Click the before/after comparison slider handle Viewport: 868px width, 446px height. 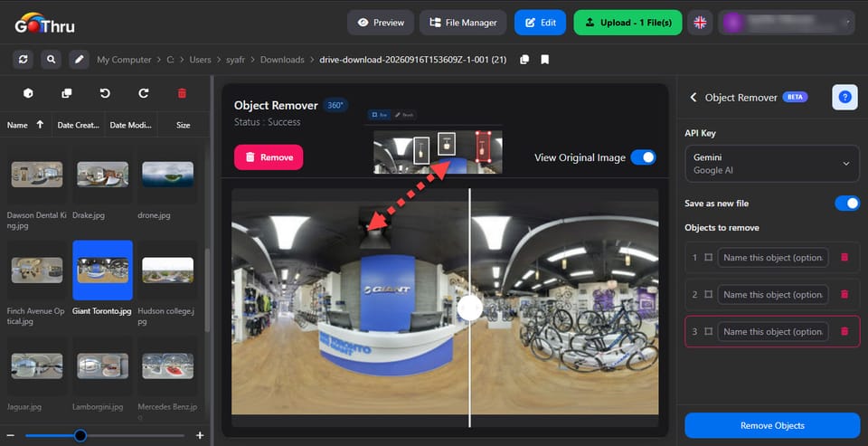pos(470,308)
